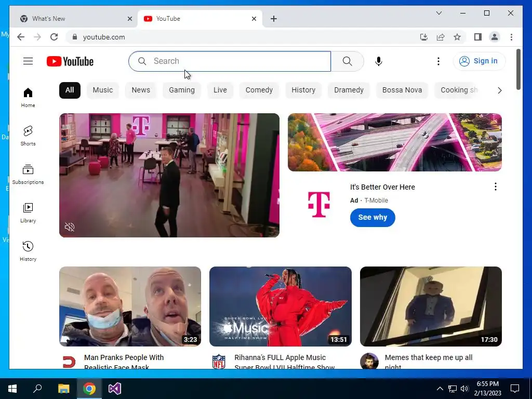The image size is (532, 399).
Task: Open History in the sidebar
Action: (x=28, y=251)
